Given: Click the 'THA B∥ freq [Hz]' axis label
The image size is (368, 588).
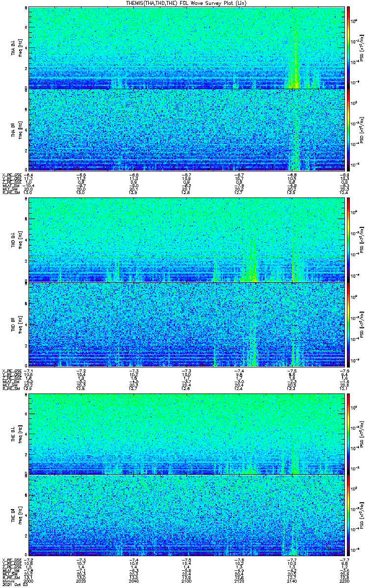Looking at the screenshot, I should click(16, 130).
